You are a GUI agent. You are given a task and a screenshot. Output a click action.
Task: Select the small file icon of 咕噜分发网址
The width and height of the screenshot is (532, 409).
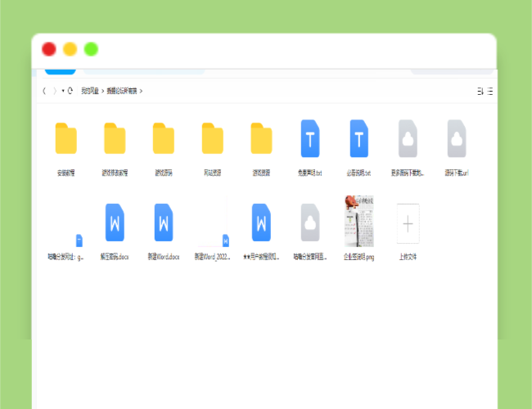[79, 240]
